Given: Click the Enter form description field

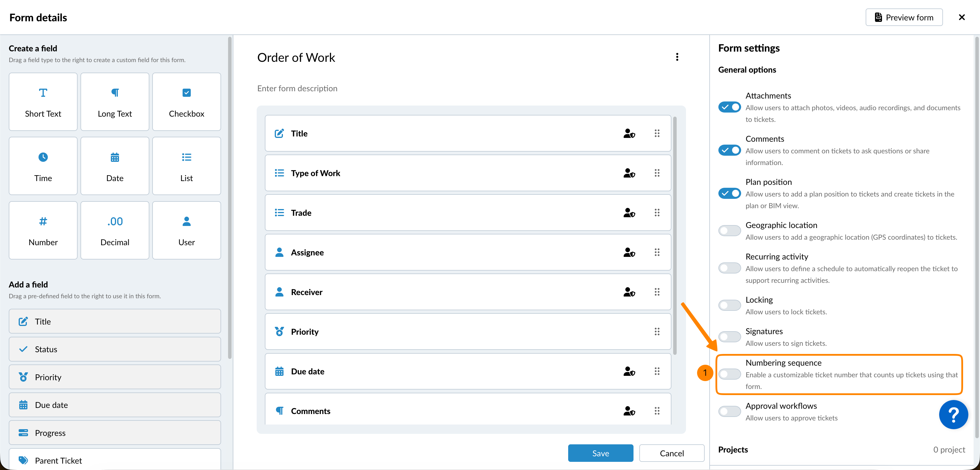Looking at the screenshot, I should pos(297,88).
